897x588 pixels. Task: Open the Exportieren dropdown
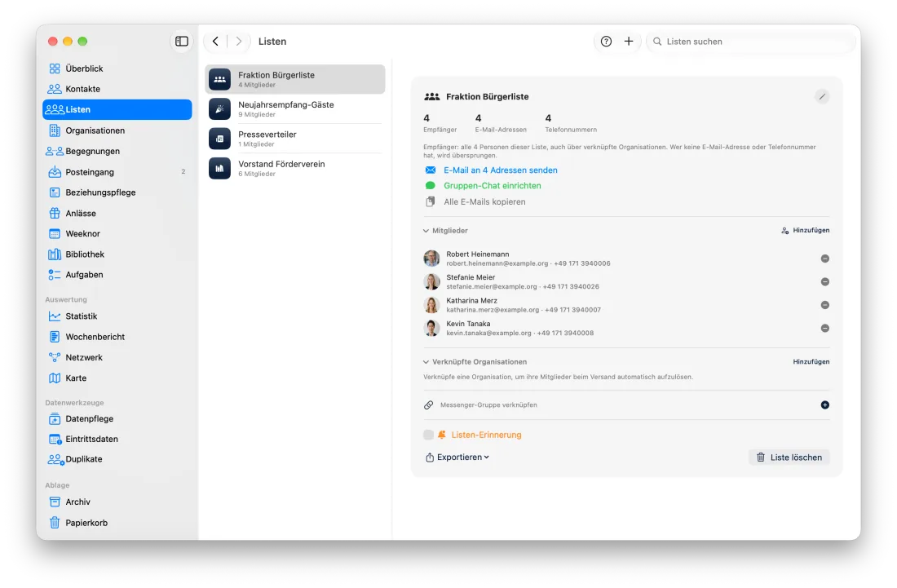[457, 457]
